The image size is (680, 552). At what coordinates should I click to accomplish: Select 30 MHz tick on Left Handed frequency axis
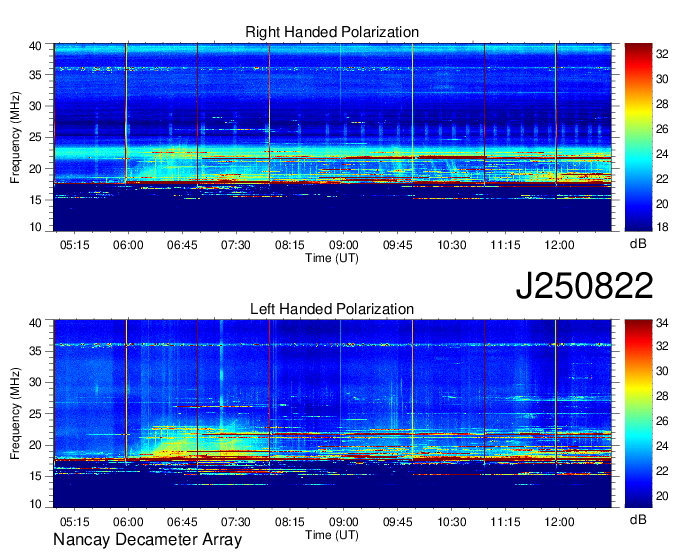(x=36, y=382)
